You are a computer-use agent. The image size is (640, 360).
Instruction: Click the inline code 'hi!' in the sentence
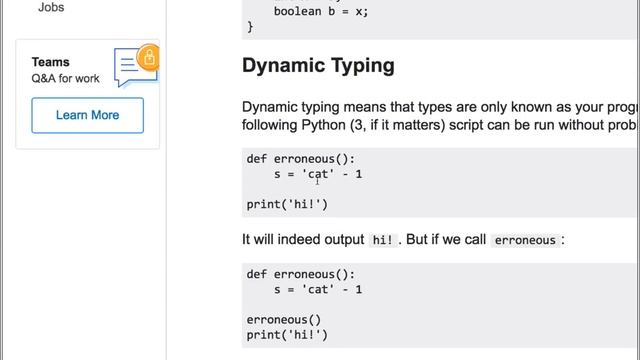click(382, 240)
